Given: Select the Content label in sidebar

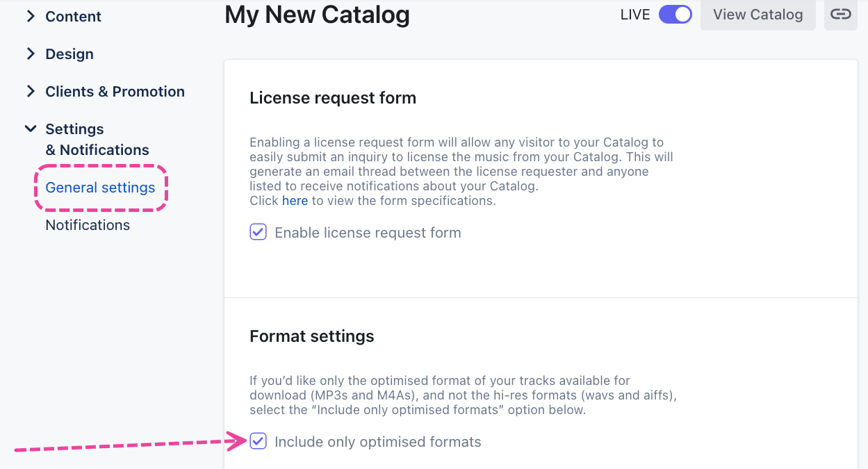Looking at the screenshot, I should point(73,17).
